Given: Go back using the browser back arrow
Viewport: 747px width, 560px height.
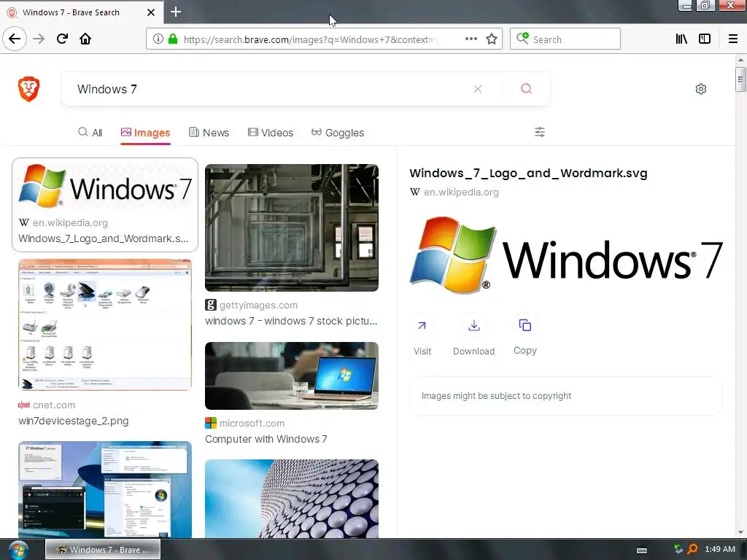Looking at the screenshot, I should (x=15, y=39).
